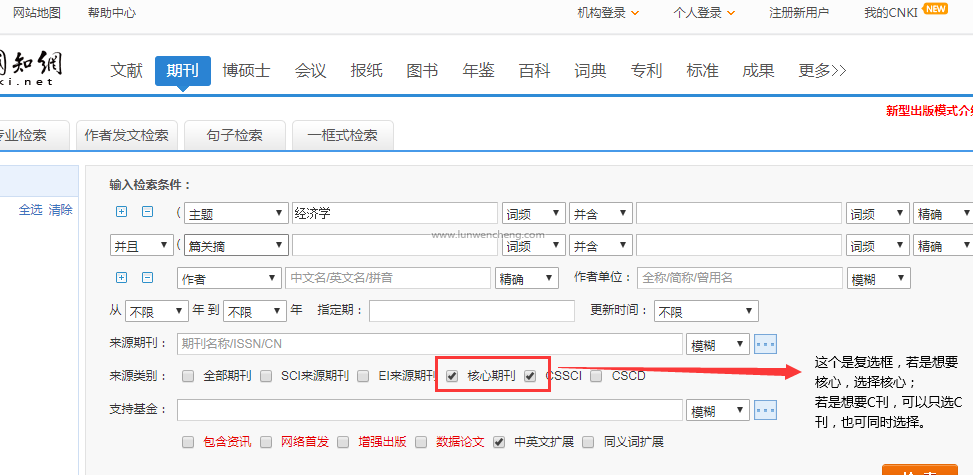Open the 更新时间 dropdown

point(706,310)
